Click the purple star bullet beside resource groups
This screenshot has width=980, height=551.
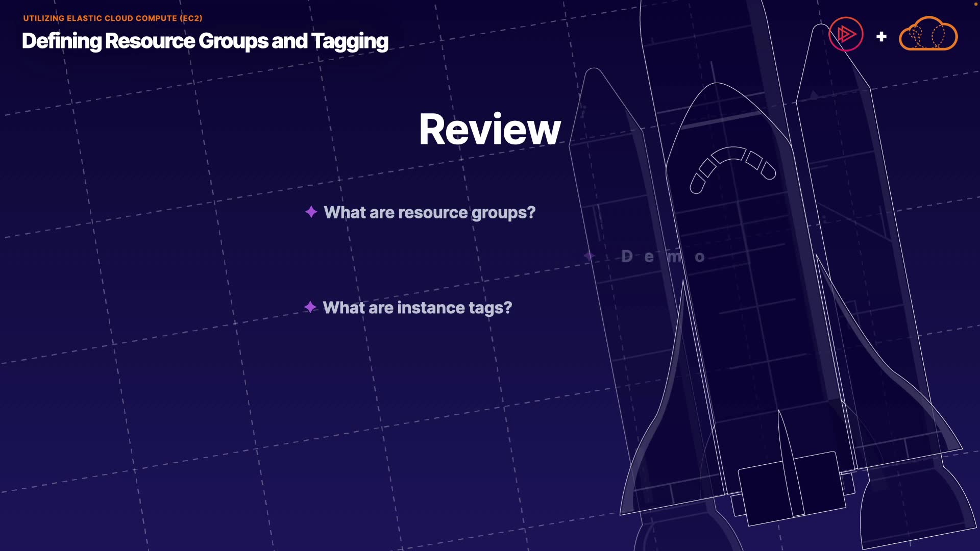click(x=311, y=212)
